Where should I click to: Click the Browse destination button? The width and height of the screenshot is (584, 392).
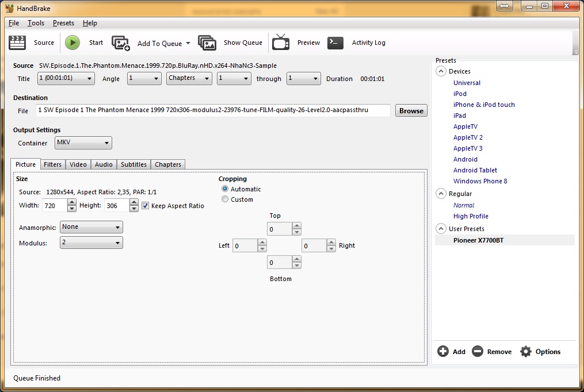pos(411,110)
